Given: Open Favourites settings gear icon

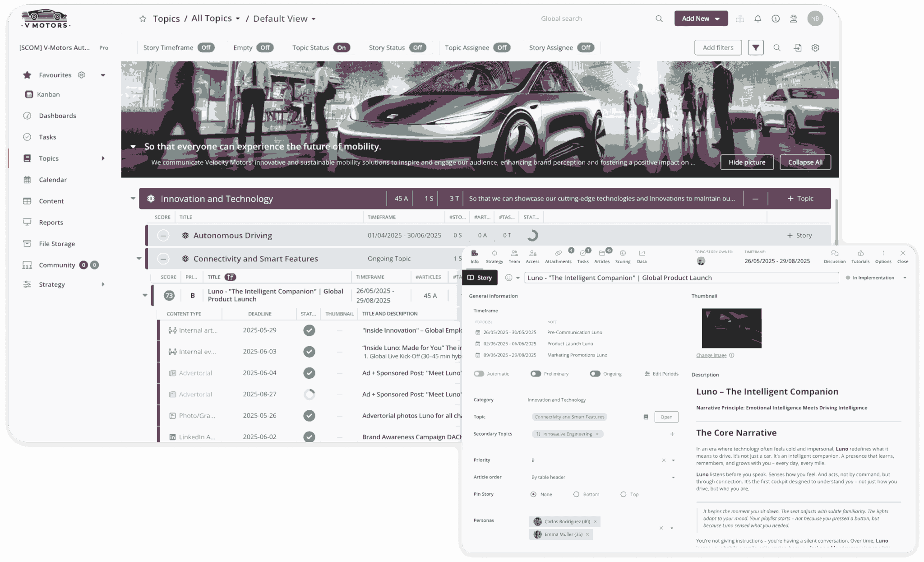Looking at the screenshot, I should [x=82, y=75].
